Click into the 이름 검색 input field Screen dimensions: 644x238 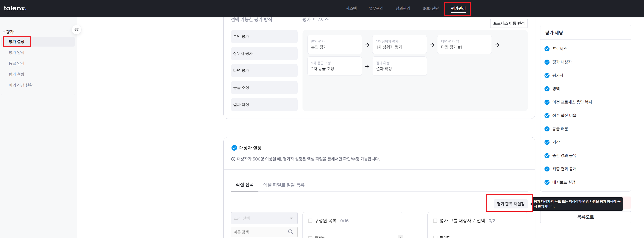[260, 232]
